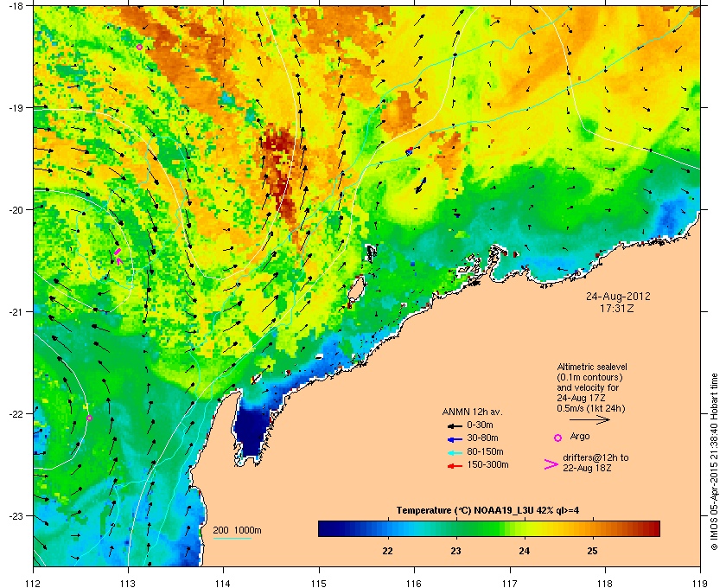Click the Argo legend label
Viewport: 726px width, 588px height.
[x=580, y=437]
